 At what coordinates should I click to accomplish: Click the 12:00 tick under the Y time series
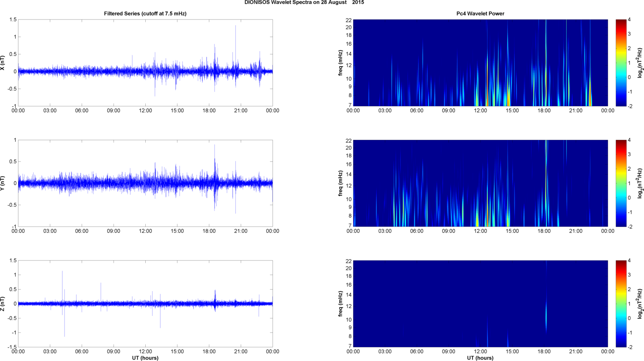click(x=145, y=231)
